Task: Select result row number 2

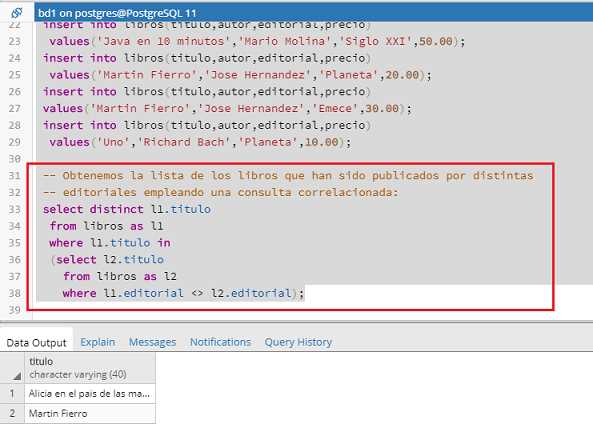Action: pos(12,413)
